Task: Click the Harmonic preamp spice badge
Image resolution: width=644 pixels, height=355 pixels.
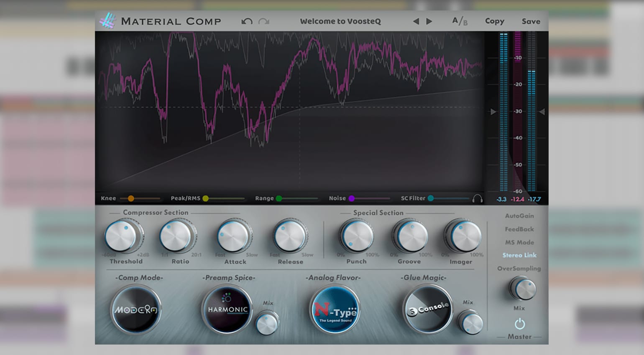Action: tap(227, 309)
